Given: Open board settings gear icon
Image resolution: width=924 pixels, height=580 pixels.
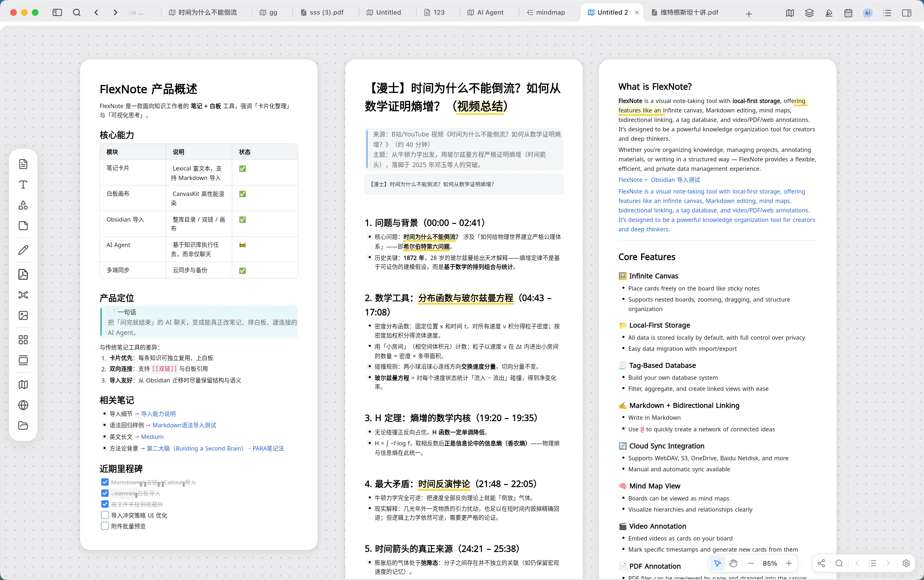Looking at the screenshot, I should pos(906,563).
